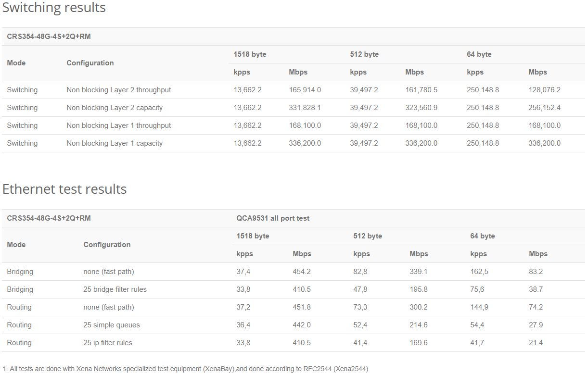The image size is (588, 374).
Task: Click the kpps value 75,6
Action: click(x=477, y=289)
